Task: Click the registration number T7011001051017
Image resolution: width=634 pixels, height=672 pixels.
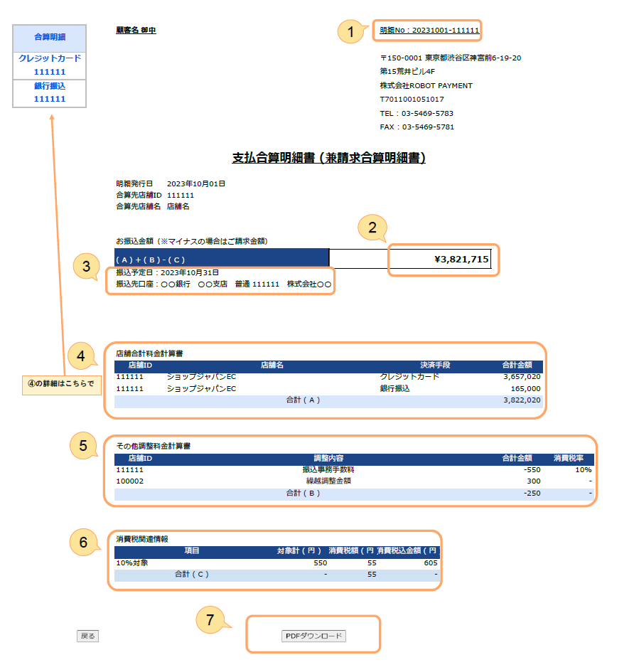Action: click(412, 100)
